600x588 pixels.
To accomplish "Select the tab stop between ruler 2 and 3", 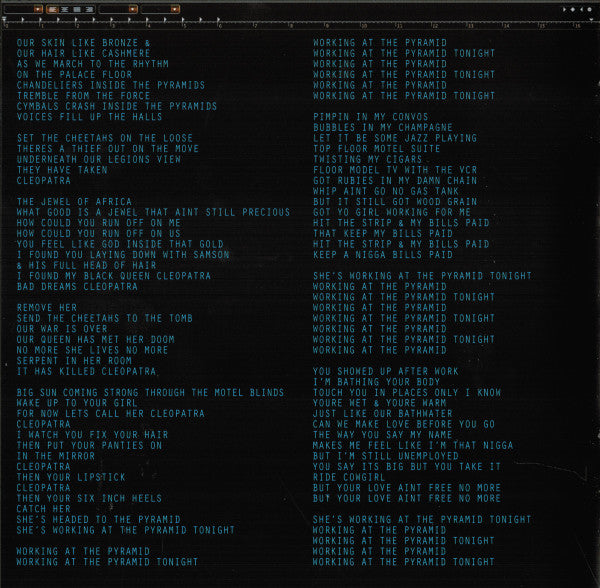I will (94, 20).
